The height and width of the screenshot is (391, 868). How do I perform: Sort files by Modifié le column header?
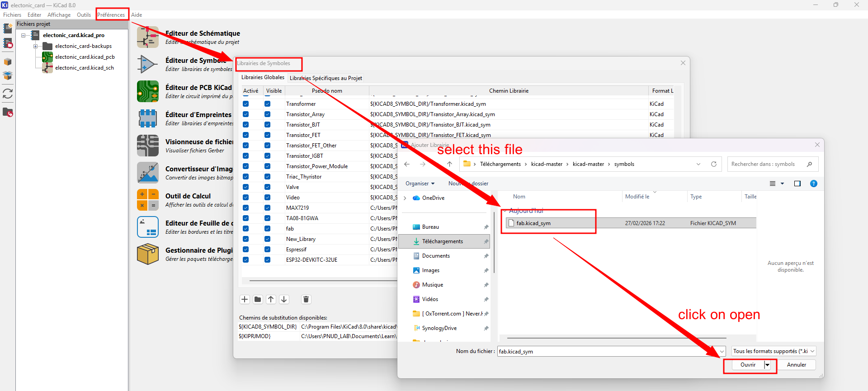click(x=637, y=197)
